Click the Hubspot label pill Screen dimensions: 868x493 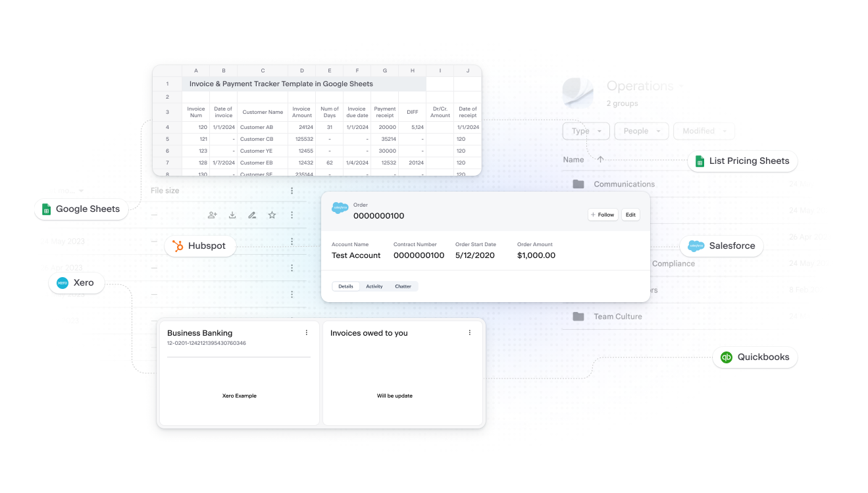pyautogui.click(x=200, y=246)
